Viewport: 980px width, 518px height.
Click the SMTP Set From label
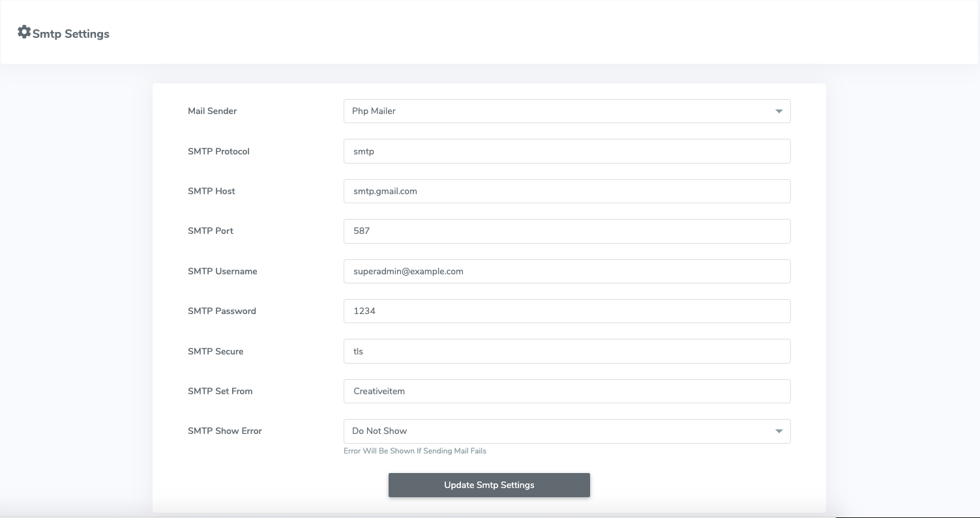[220, 392]
